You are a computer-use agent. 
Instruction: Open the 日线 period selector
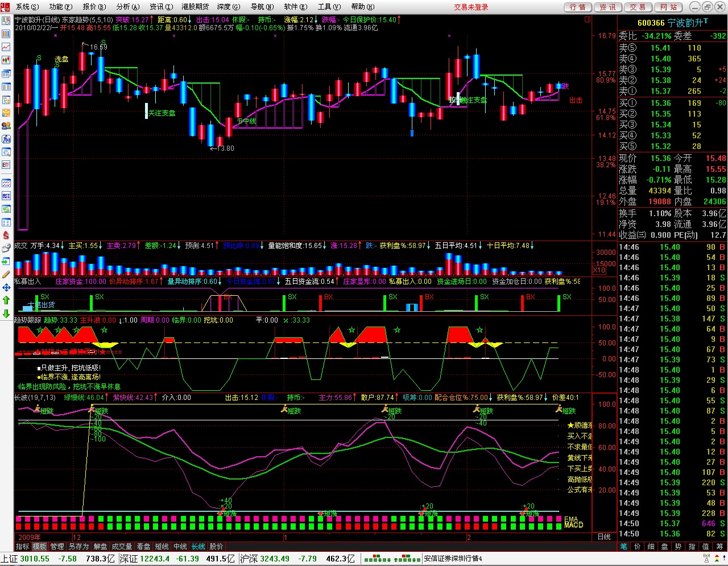(604, 537)
